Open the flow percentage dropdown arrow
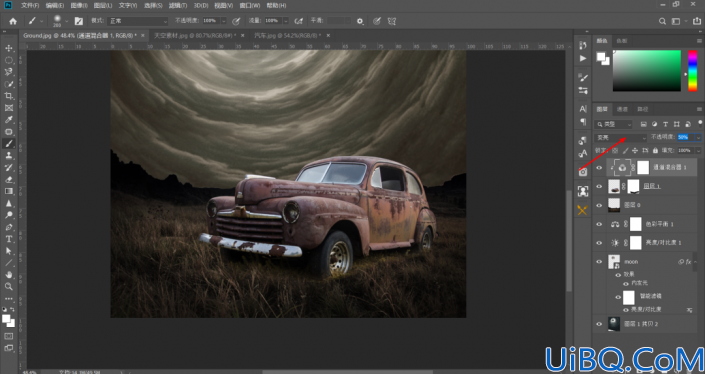This screenshot has height=374, width=705. (286, 21)
